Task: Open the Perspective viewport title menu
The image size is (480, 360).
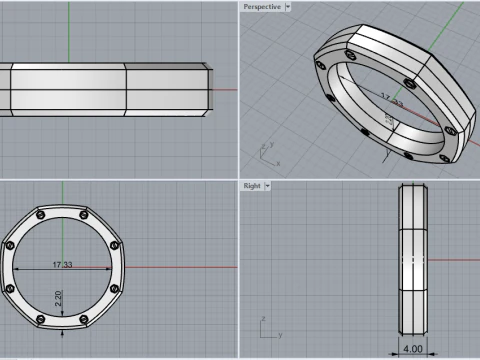Action: (262, 7)
